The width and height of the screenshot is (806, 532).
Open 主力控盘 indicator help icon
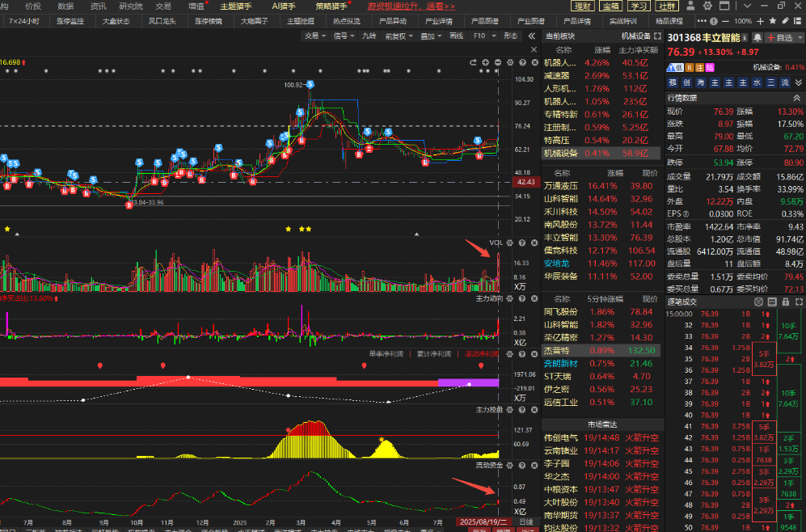522,410
